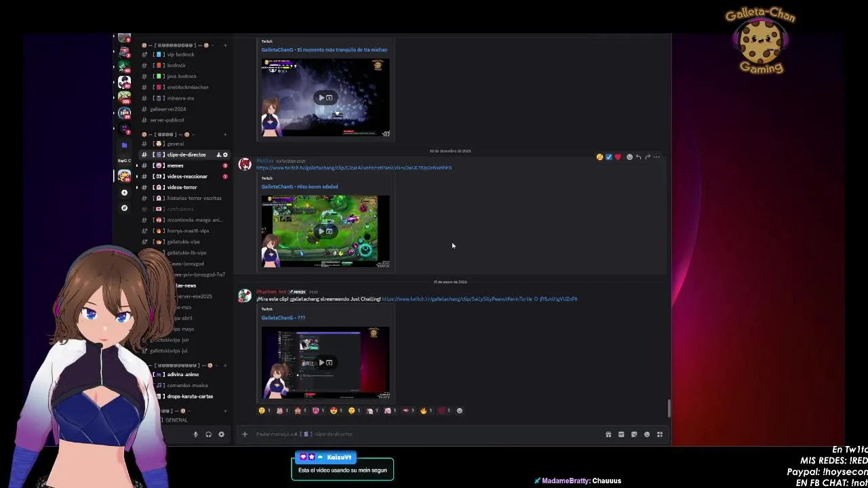Add channel to first category via plus
The image size is (868, 488).
tap(225, 45)
